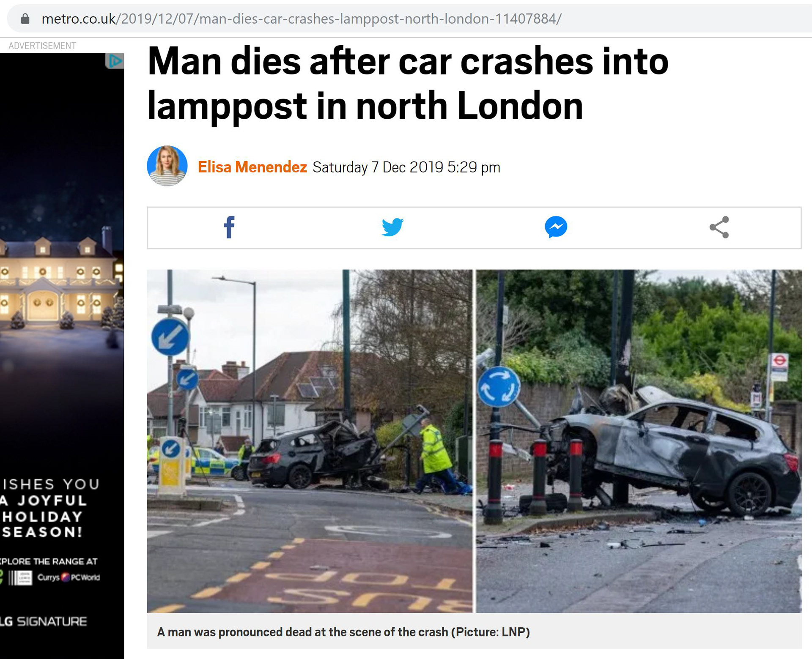Click the photo caption crediting LNP
The image size is (812, 659).
point(343,632)
